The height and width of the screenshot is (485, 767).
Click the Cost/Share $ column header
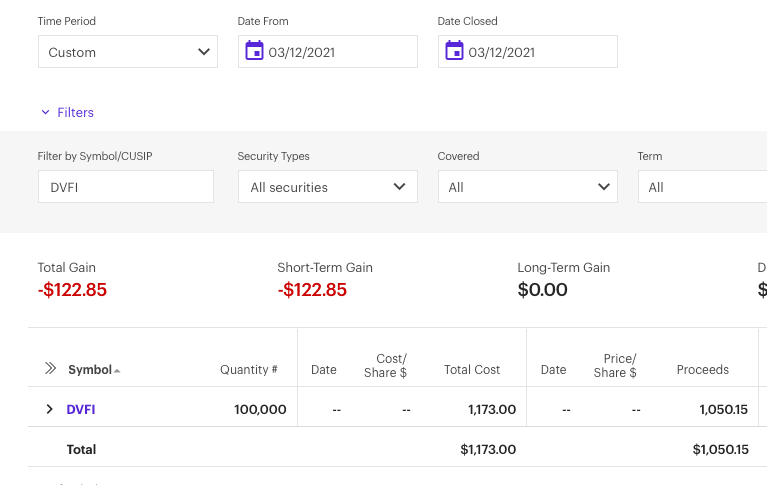390,366
